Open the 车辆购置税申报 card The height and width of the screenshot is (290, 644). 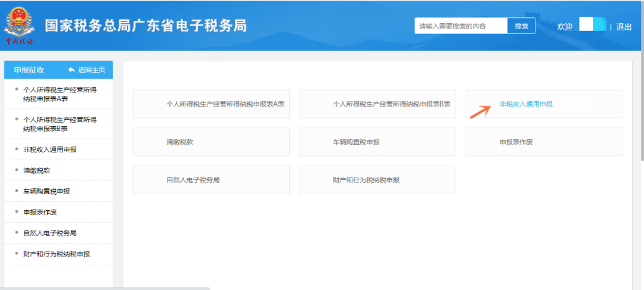pos(377,142)
